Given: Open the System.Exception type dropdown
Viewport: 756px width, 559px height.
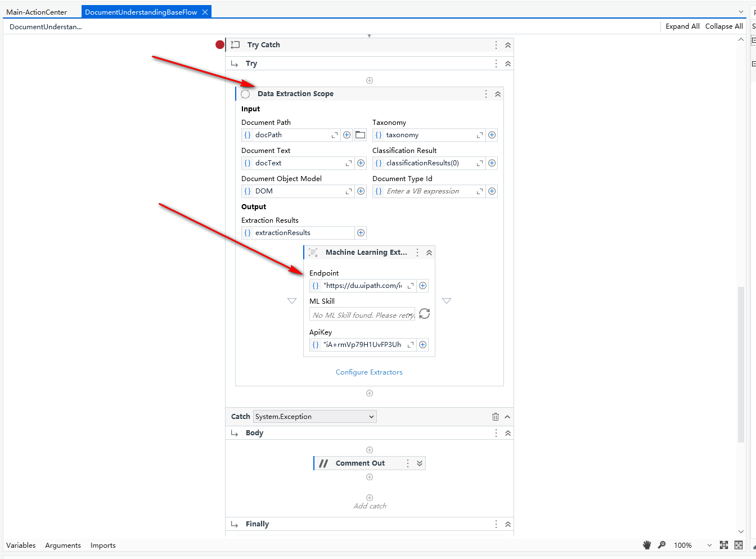Looking at the screenshot, I should [x=315, y=417].
